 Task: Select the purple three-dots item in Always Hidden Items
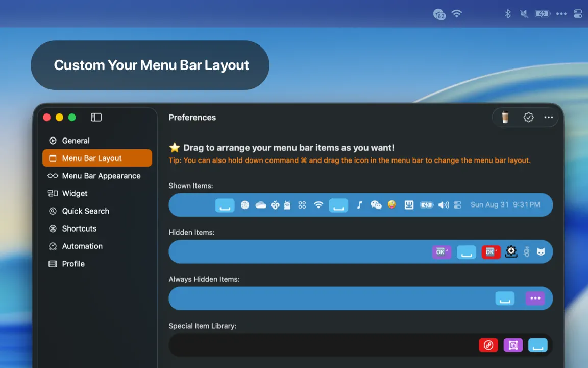(535, 298)
